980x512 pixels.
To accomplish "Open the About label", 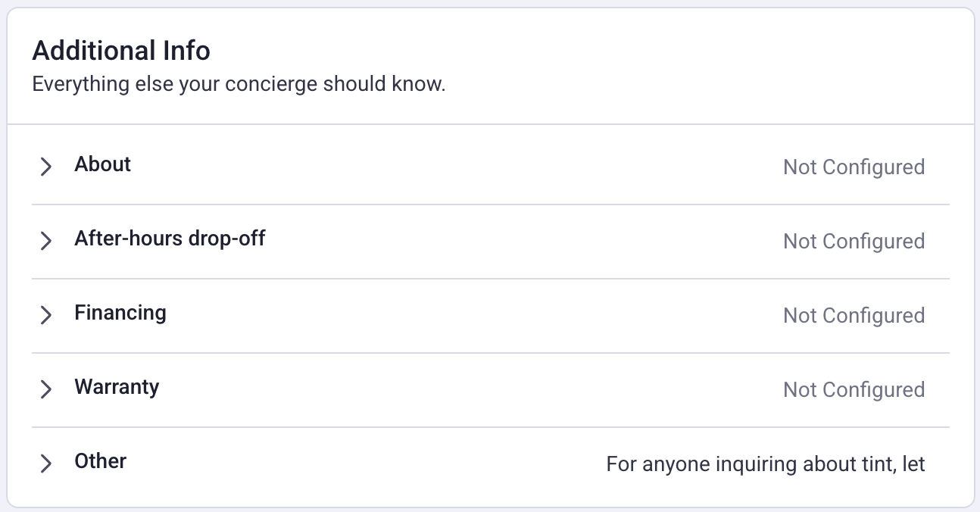I will [102, 164].
